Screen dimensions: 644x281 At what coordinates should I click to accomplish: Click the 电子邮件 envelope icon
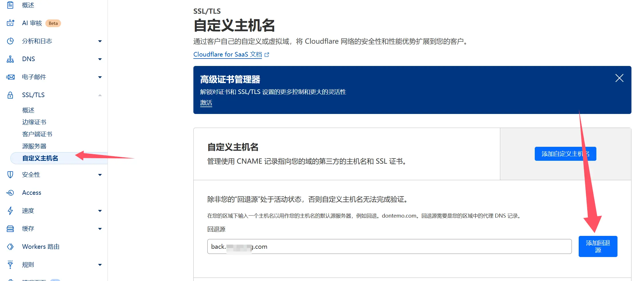(x=10, y=77)
